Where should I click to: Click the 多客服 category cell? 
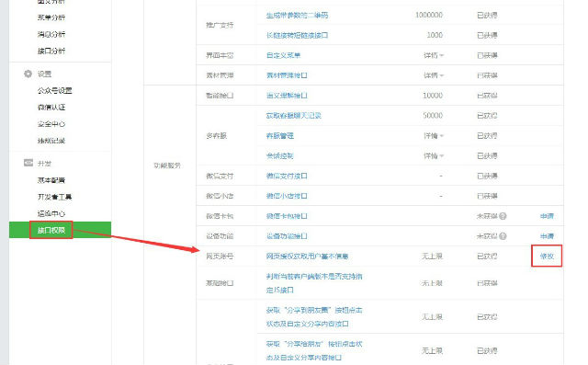(217, 135)
